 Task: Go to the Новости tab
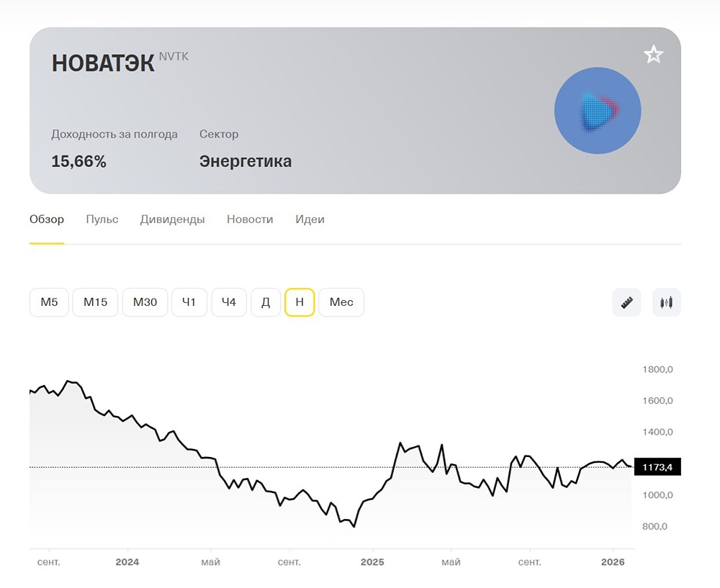[250, 220]
